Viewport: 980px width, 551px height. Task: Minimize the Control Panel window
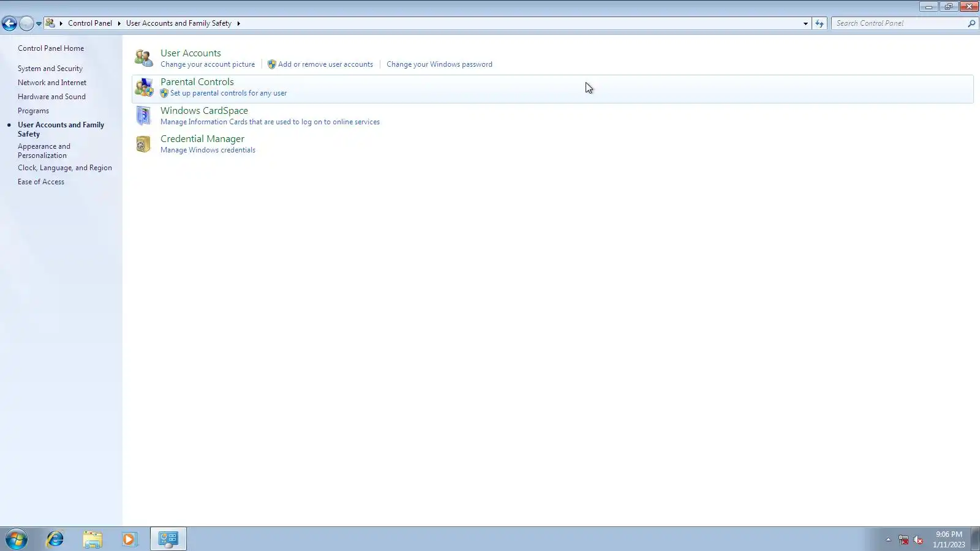(x=929, y=7)
